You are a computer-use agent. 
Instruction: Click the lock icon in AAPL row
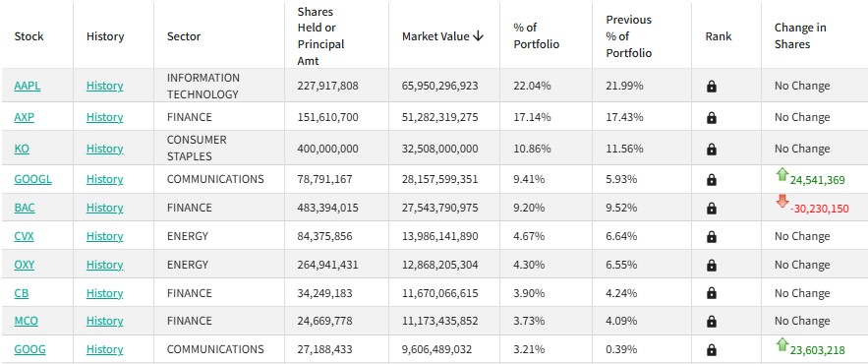pos(712,87)
